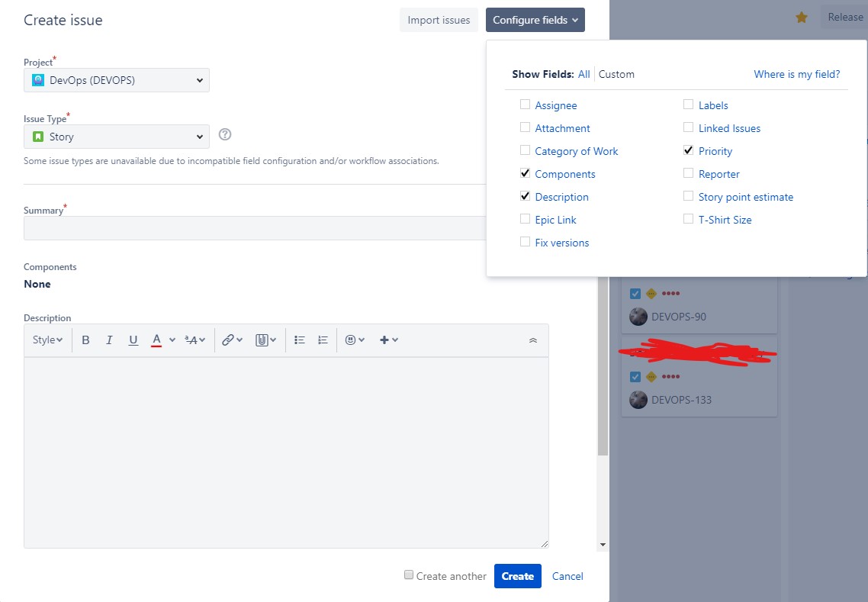Tick the Create another checkbox
This screenshot has height=602, width=868.
409,575
